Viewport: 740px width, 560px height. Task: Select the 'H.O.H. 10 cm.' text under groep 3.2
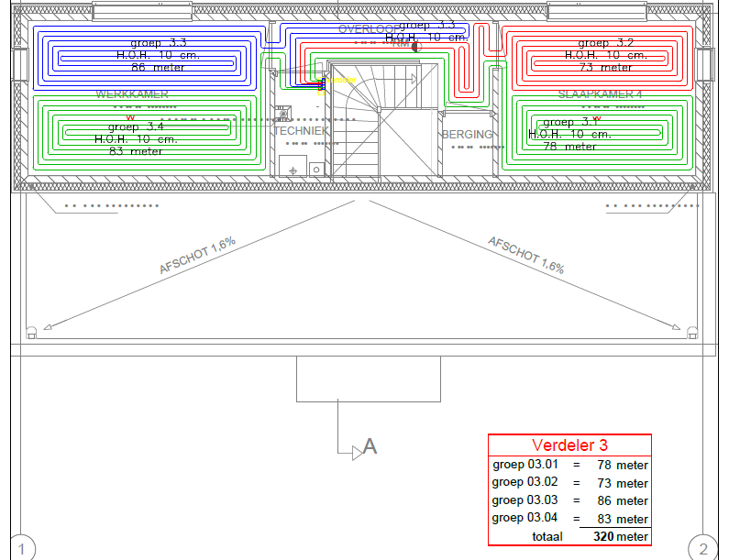(x=606, y=55)
